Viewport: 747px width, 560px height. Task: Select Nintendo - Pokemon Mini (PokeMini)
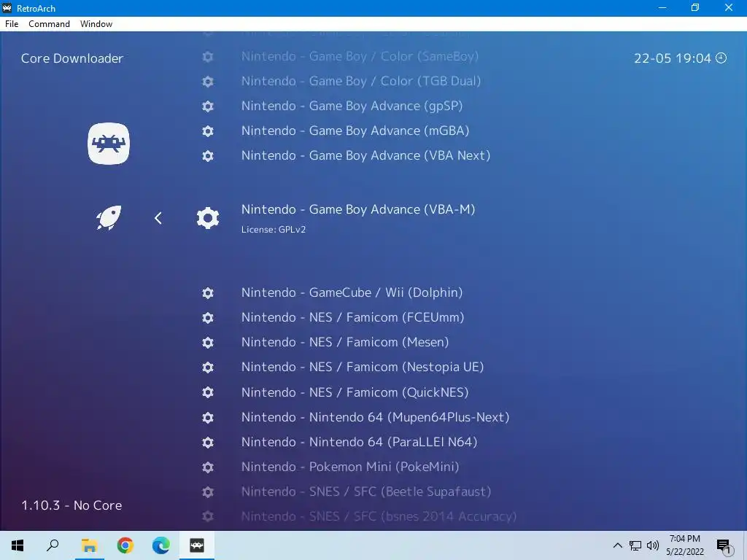350,467
